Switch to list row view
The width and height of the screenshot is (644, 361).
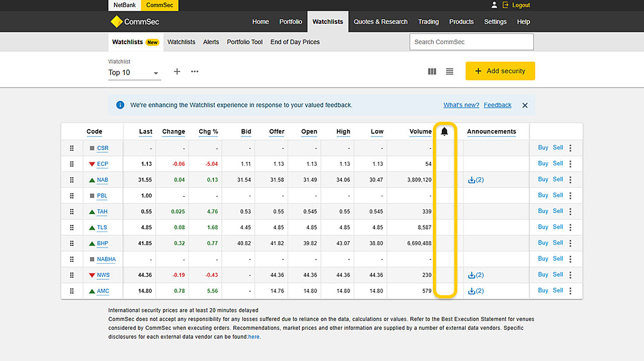[450, 72]
